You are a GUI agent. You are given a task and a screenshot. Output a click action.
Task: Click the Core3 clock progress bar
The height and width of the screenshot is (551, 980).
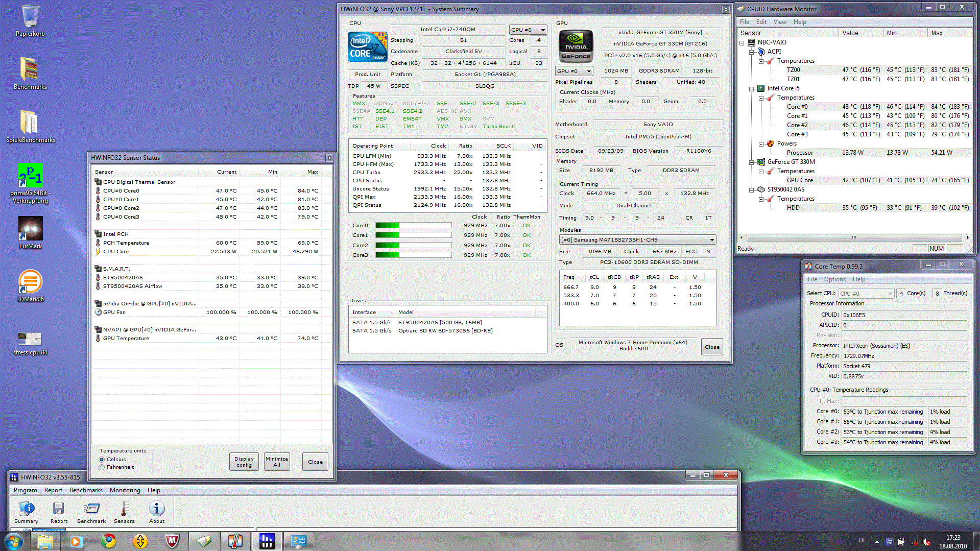coord(413,255)
